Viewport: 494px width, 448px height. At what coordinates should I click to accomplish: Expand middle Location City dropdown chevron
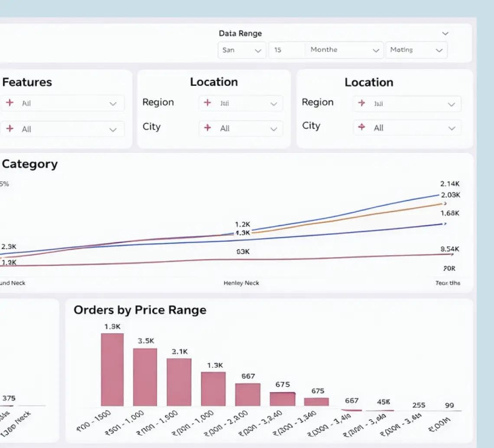click(273, 129)
